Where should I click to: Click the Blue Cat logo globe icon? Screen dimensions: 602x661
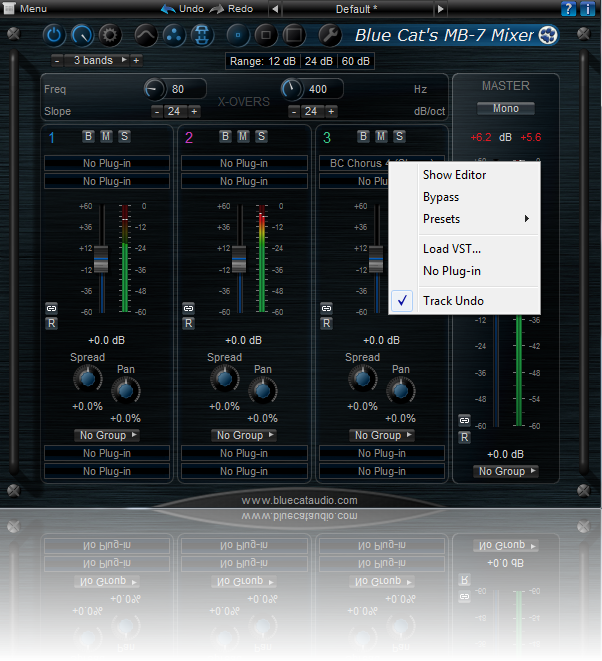(x=548, y=35)
